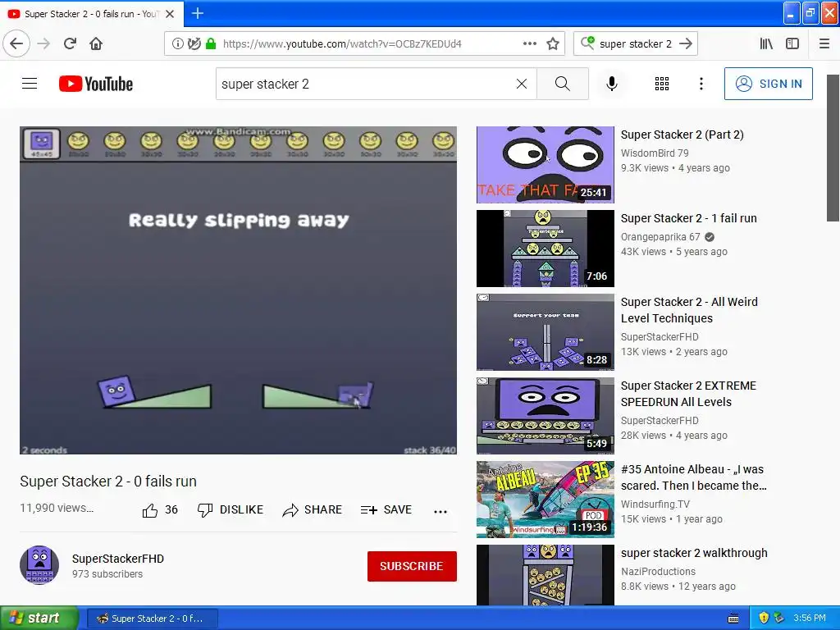Screen dimensions: 840x630
Task: Open the #35 Antoine Albeau video title
Action: tap(694, 477)
